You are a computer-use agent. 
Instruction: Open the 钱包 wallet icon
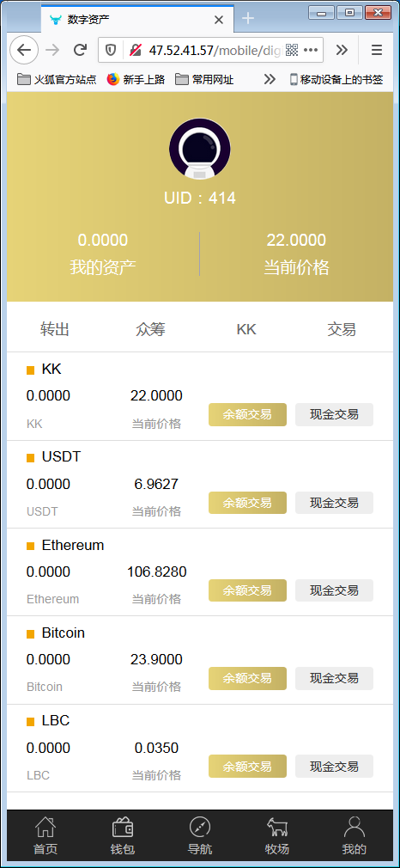tap(122, 828)
